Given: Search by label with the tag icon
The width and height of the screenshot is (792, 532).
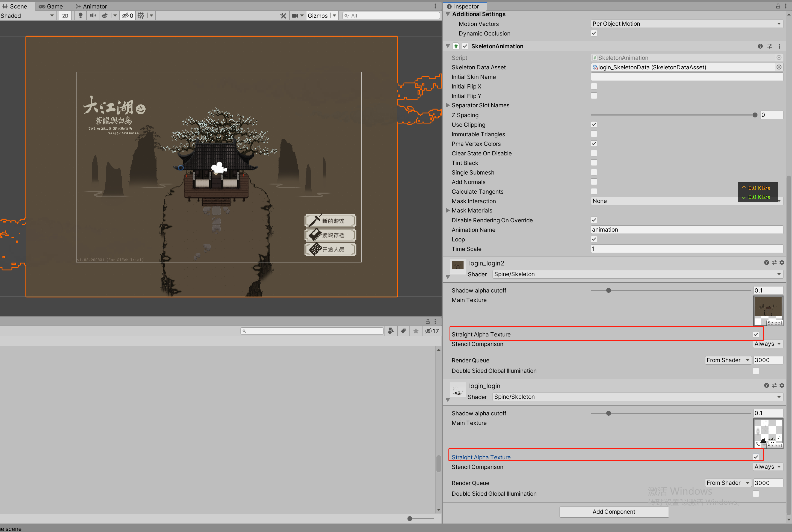Looking at the screenshot, I should tap(403, 331).
